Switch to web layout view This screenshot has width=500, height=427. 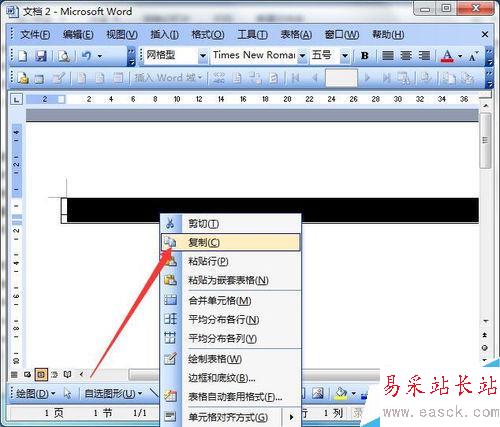click(27, 375)
